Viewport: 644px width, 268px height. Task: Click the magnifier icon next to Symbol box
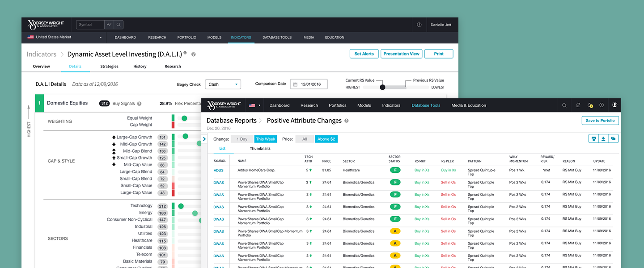(x=119, y=25)
